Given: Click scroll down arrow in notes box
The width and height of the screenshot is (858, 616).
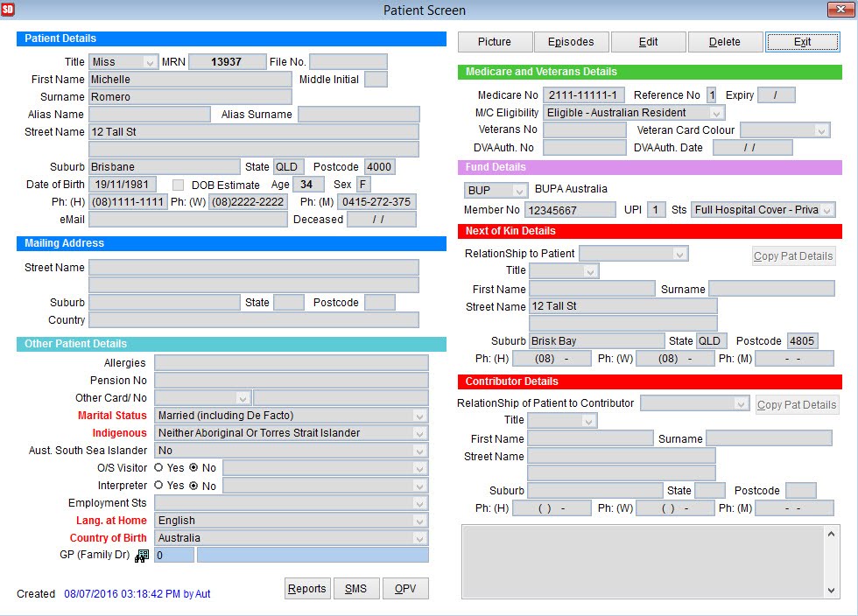Looking at the screenshot, I should [x=831, y=591].
